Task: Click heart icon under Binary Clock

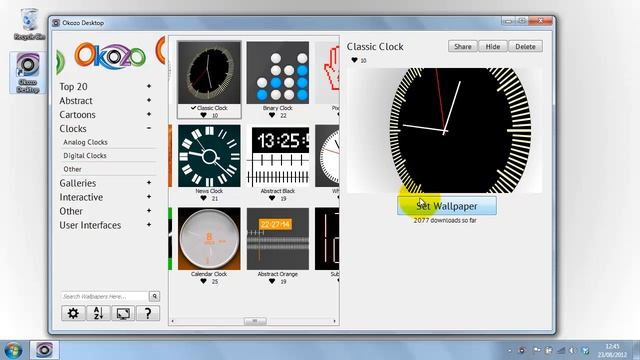Action: click(272, 116)
